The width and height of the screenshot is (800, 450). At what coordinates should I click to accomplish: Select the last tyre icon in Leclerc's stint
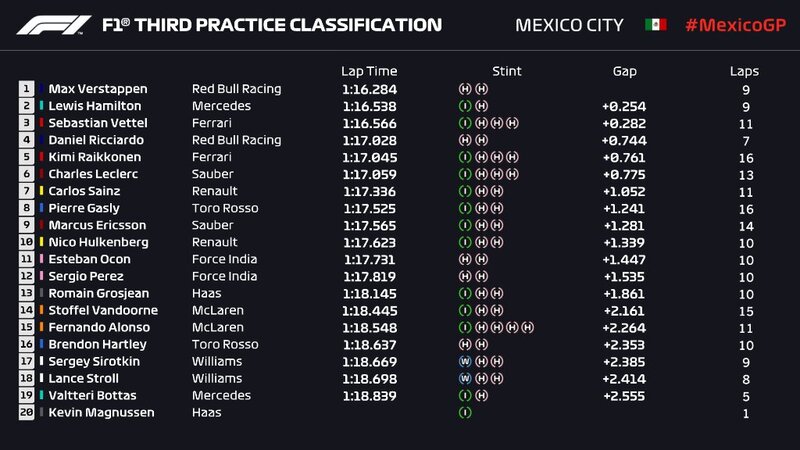pyautogui.click(x=512, y=174)
